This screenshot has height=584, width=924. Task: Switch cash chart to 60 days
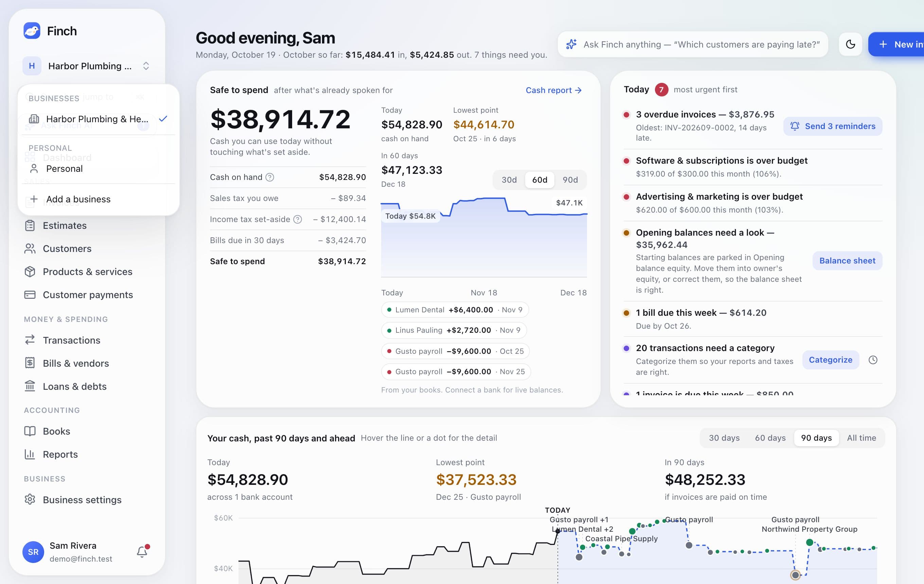[x=770, y=438]
